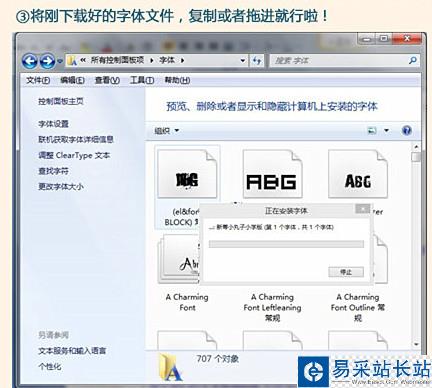The image size is (432, 388).
Task: Maximize the fonts window
Action: (384, 39)
